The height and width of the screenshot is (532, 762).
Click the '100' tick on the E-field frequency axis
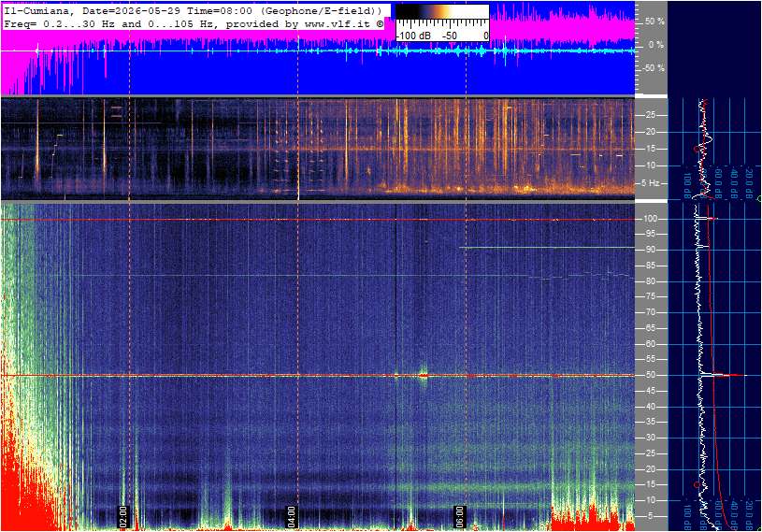point(650,219)
